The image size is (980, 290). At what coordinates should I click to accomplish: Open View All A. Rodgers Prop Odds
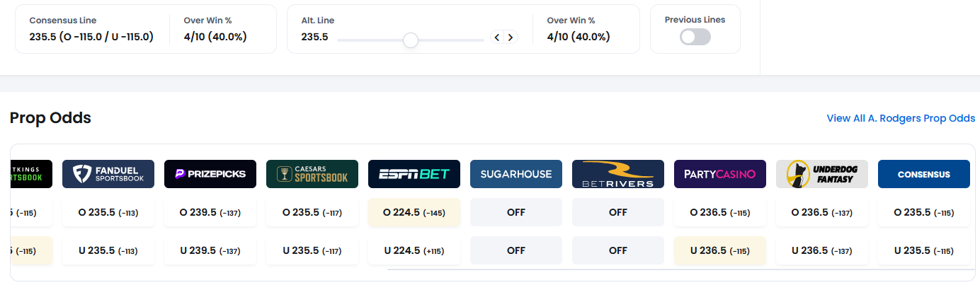pyautogui.click(x=901, y=118)
